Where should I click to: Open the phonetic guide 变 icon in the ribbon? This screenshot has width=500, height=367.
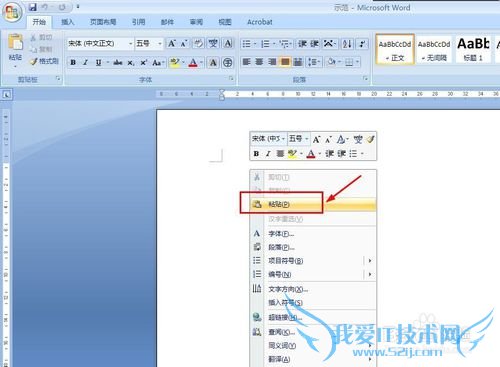213,44
